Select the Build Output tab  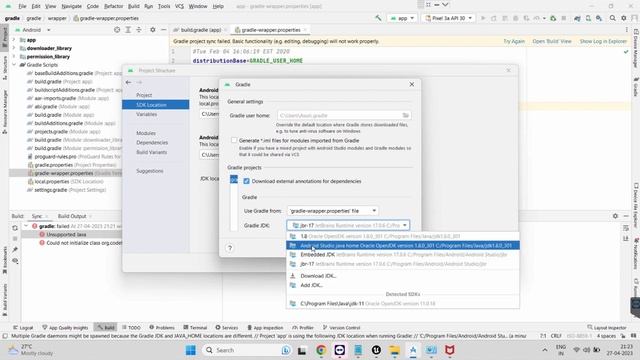tap(72, 216)
